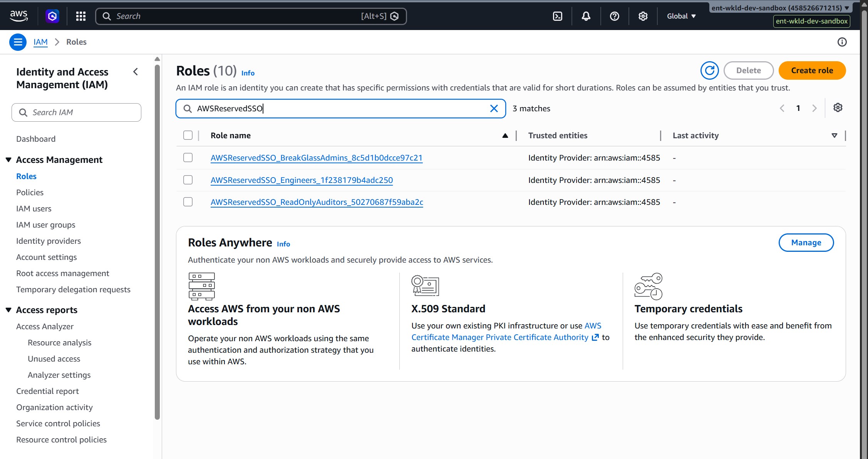Open the AWS Certificate Manager Private Certificate Authority link
The height and width of the screenshot is (459, 868).
[x=506, y=332]
